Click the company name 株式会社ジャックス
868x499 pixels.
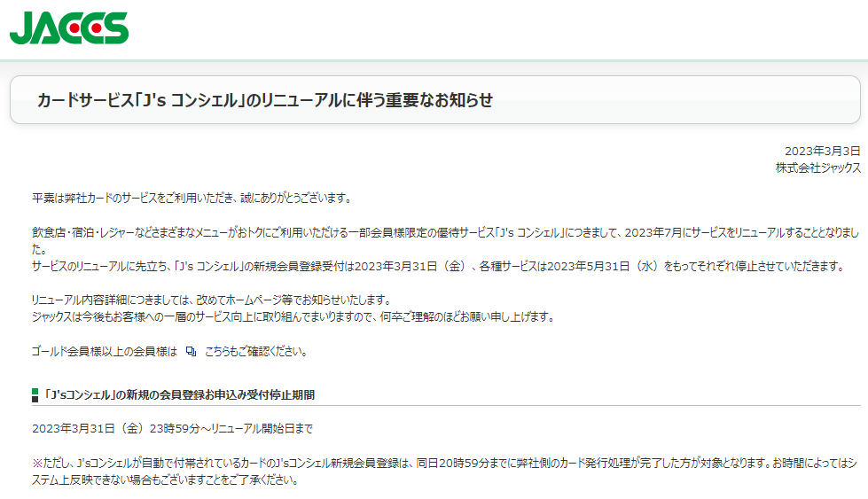(818, 168)
